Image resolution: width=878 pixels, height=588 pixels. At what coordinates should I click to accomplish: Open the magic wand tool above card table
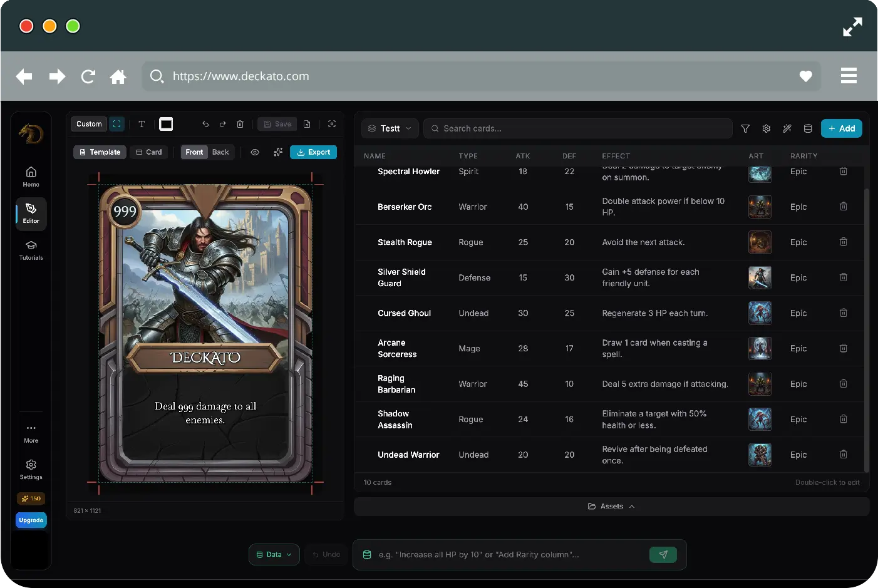pos(787,128)
